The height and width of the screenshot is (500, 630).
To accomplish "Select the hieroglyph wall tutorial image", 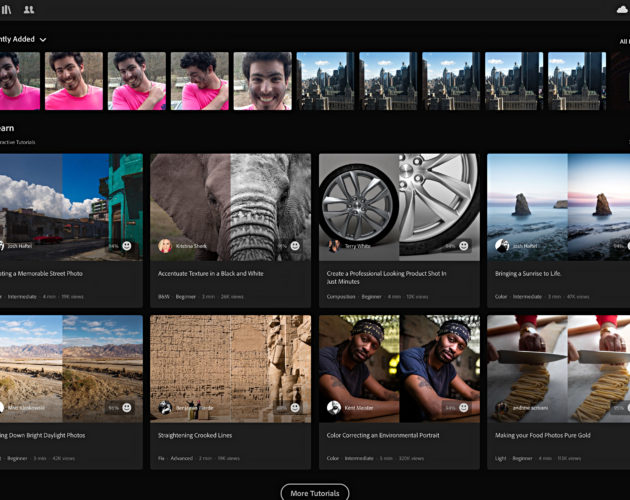I will (x=230, y=369).
